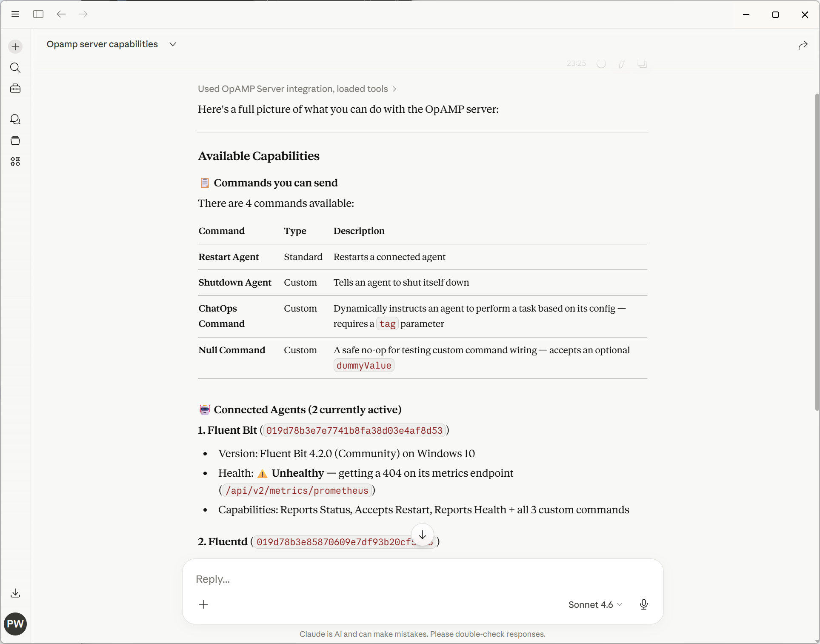Open the Sonnet 4.6 model selector
The image size is (820, 644).
coord(595,604)
